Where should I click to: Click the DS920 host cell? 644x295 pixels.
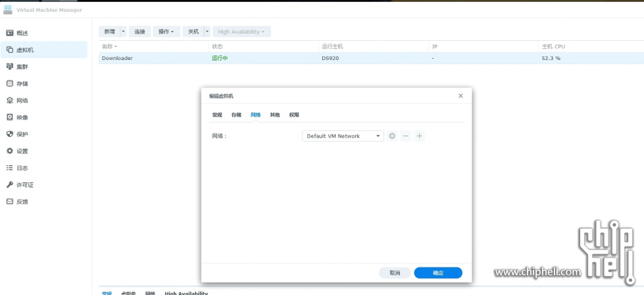[x=330, y=59]
